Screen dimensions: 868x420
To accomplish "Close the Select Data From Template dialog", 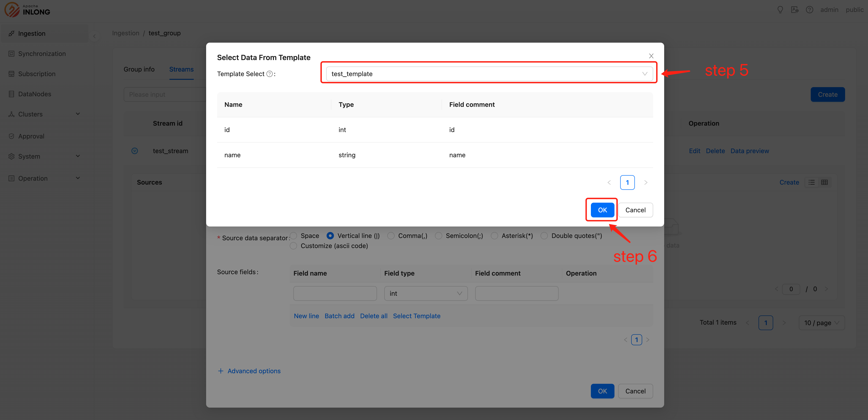I will point(651,56).
